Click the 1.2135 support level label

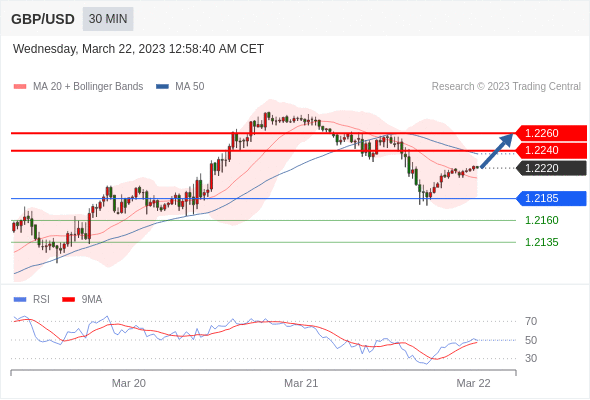[541, 242]
